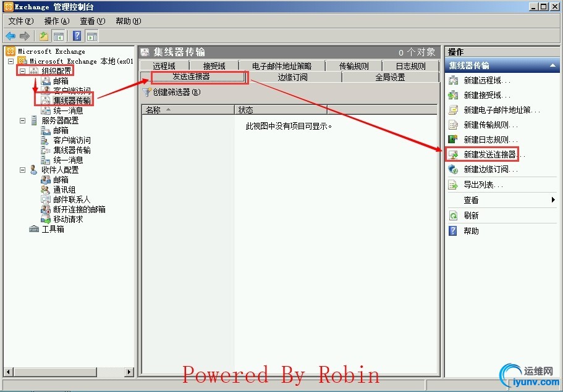
Task: Click the 通讯组 group icon
Action: 46,190
